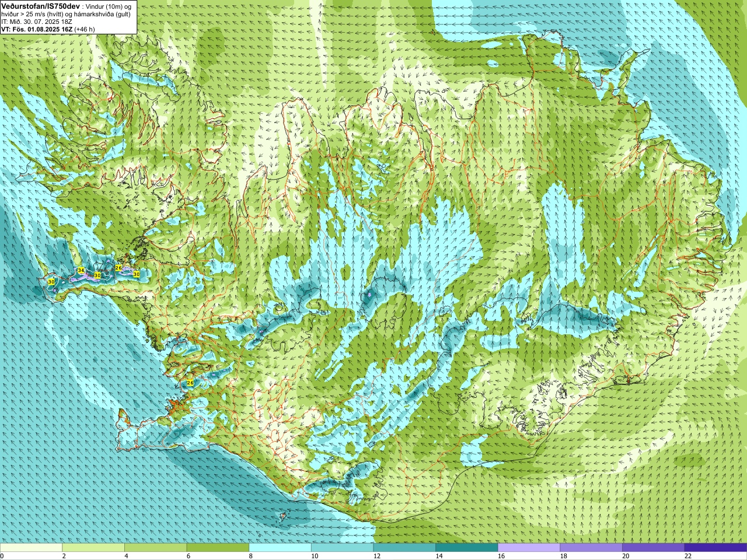Select the 8–10 m/s light cyan swatch
This screenshot has width=747, height=560.
point(280,548)
